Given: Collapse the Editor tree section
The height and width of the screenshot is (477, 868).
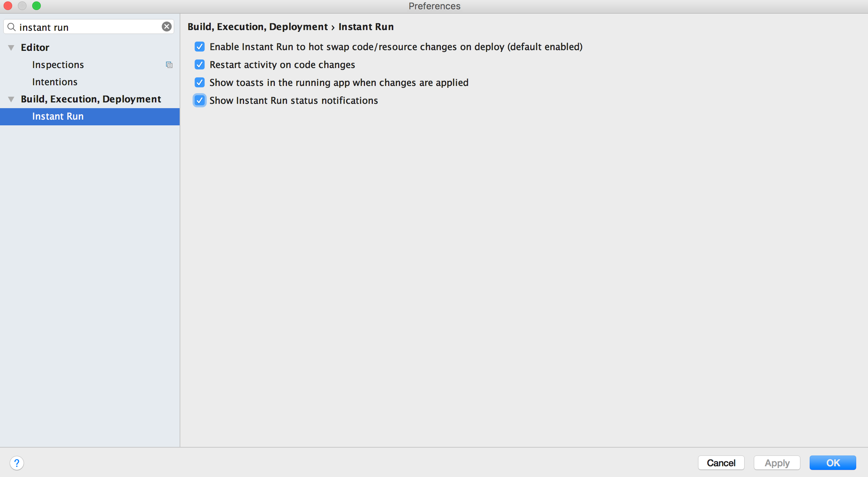Looking at the screenshot, I should [11, 48].
